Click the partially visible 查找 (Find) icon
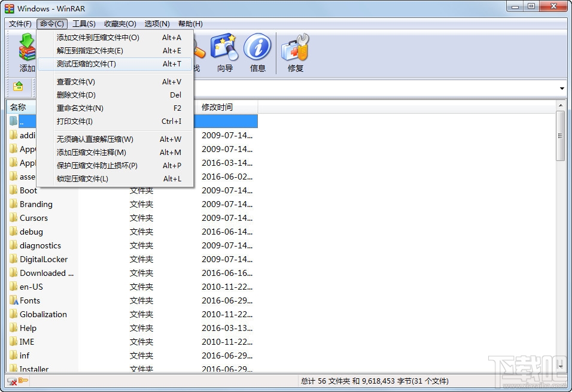The height and width of the screenshot is (392, 572). 200,53
